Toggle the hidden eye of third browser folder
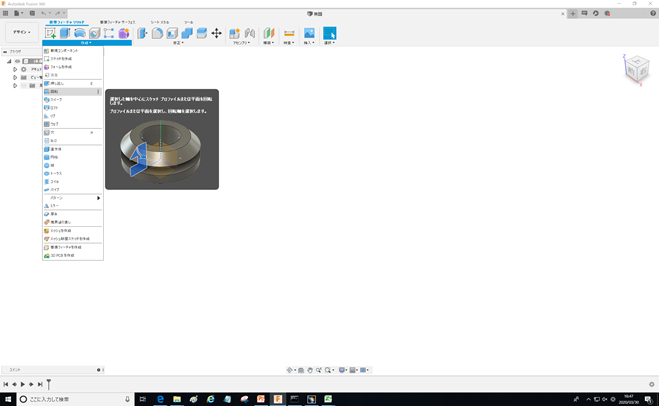 (24, 86)
